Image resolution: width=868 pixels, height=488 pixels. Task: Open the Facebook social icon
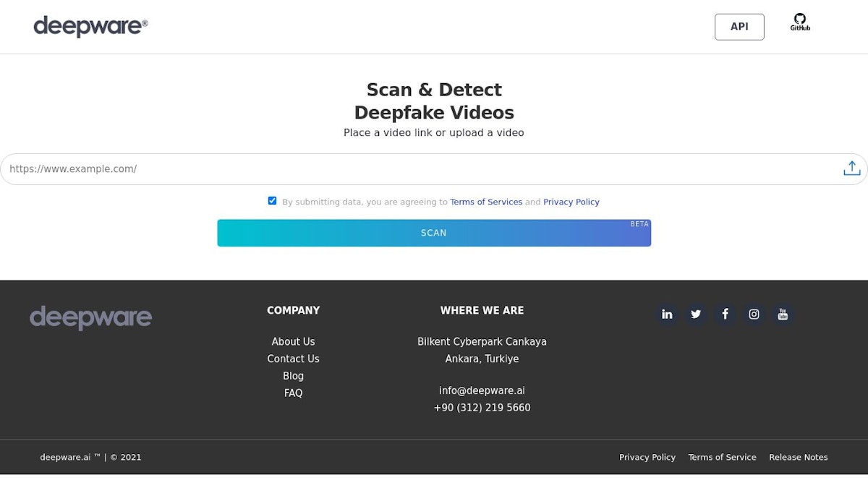click(x=725, y=314)
